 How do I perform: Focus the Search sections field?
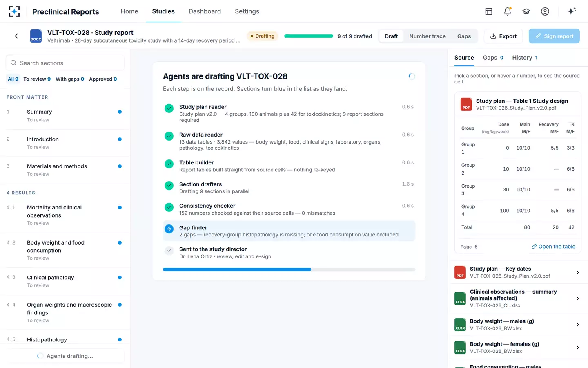point(65,63)
